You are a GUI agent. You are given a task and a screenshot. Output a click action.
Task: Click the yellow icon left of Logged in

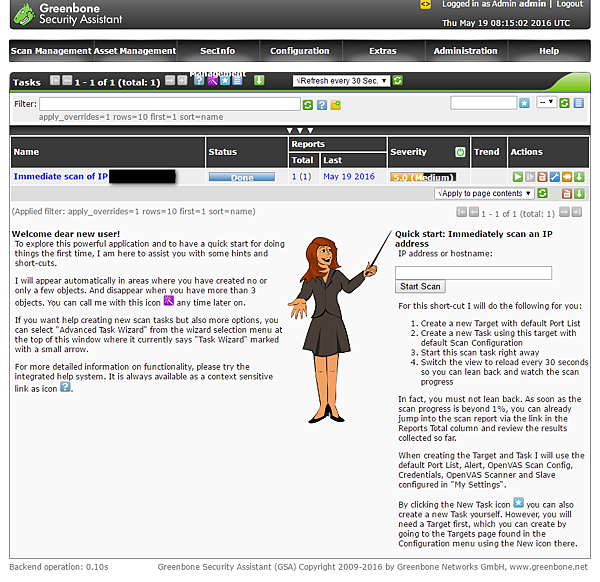[426, 5]
